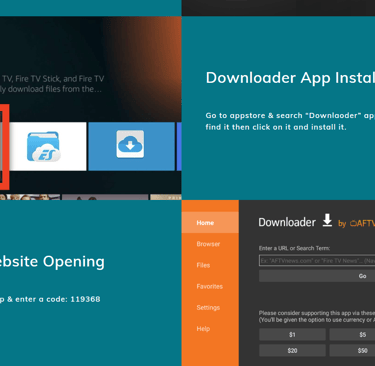Open Help in Downloader sidebar
Image resolution: width=375 pixels, height=366 pixels.
click(x=203, y=329)
